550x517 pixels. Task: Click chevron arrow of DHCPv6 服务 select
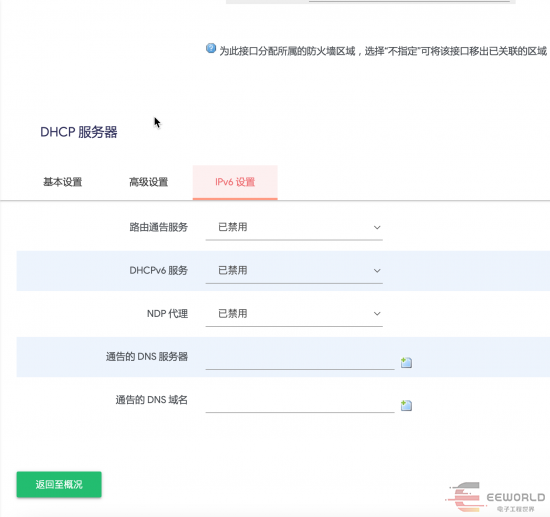click(377, 271)
